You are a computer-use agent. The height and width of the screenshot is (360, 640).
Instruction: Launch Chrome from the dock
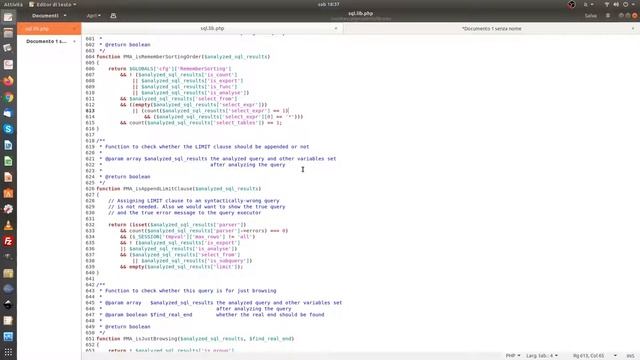[x=8, y=97]
